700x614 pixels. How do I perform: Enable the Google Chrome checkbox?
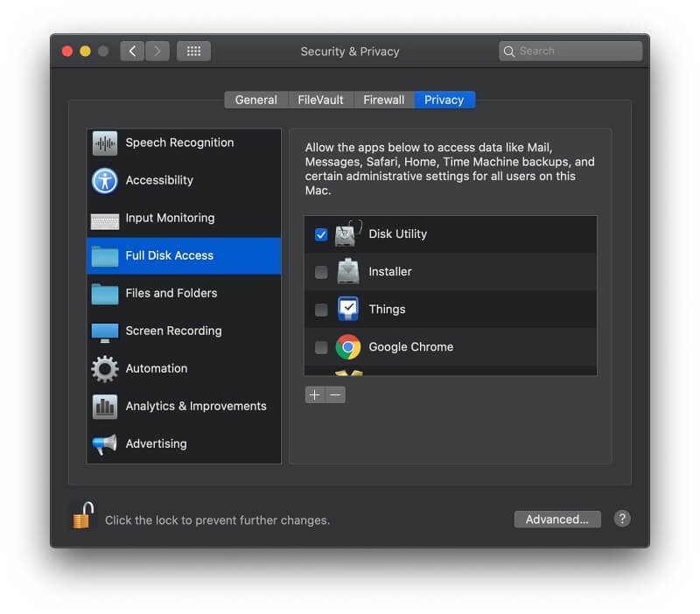321,347
